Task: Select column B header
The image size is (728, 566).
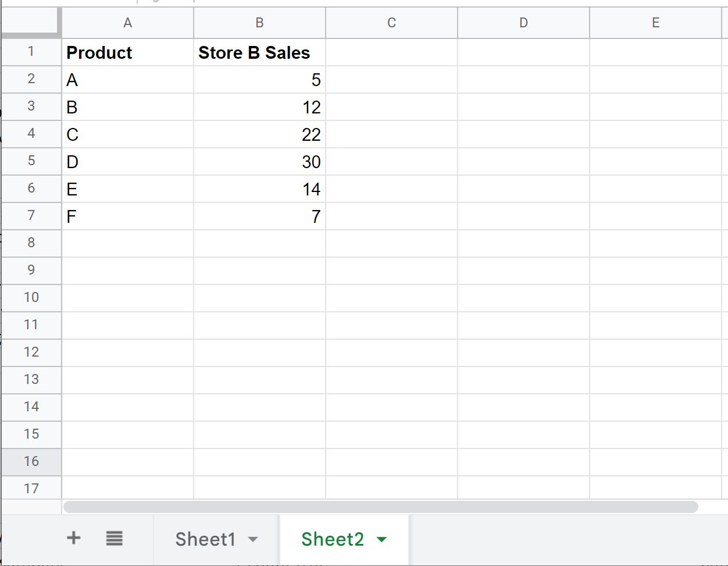Action: click(259, 23)
